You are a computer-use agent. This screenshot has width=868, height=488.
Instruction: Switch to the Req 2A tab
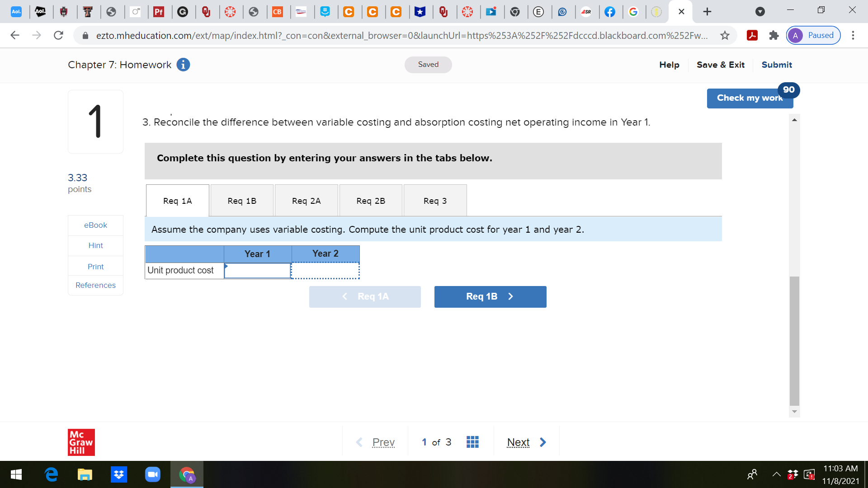pyautogui.click(x=306, y=200)
